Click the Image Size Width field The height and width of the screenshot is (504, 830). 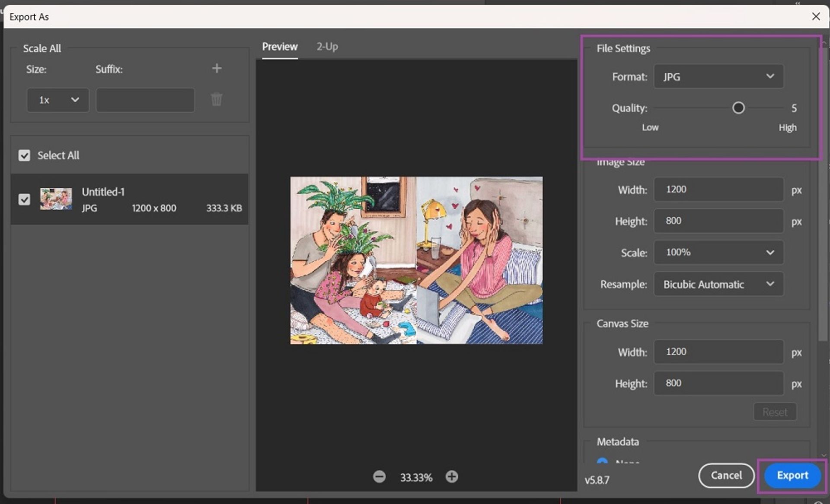point(718,190)
